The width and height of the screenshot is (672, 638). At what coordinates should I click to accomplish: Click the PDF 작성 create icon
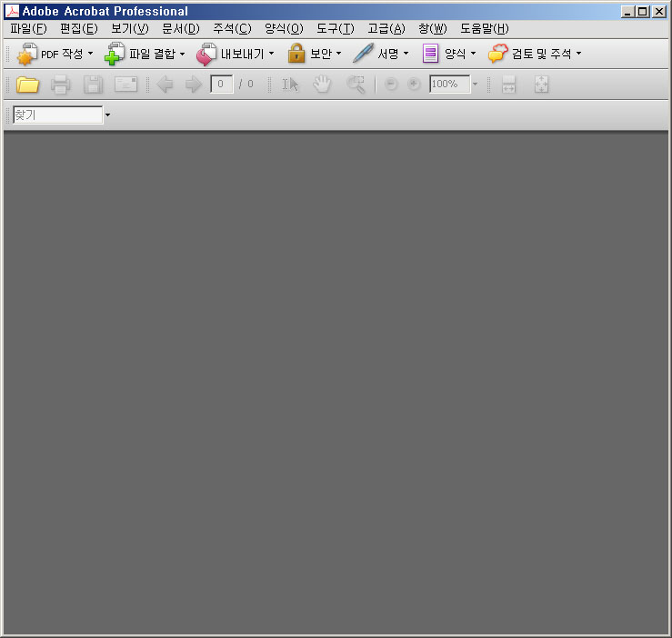pos(26,54)
